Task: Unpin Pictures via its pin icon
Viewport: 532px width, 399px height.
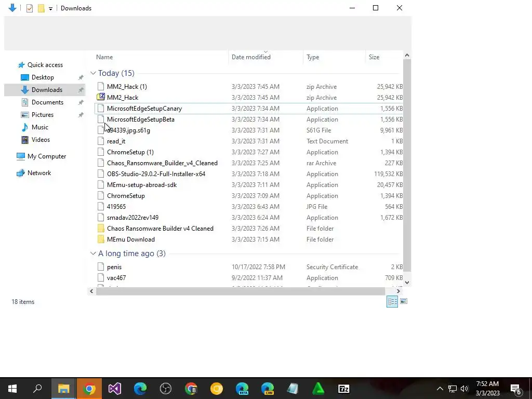Action: (81, 115)
